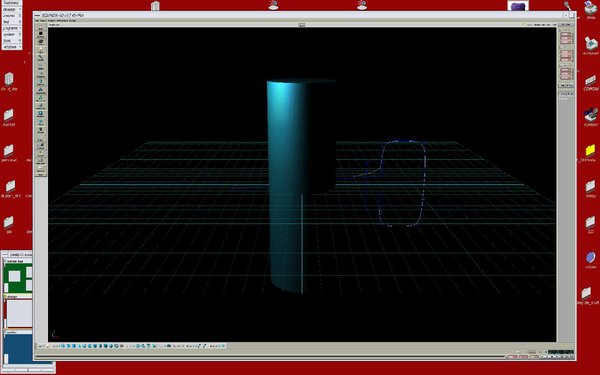Click the bottom text button of the left toolbar
This screenshot has width=600, height=375.
coord(41,174)
